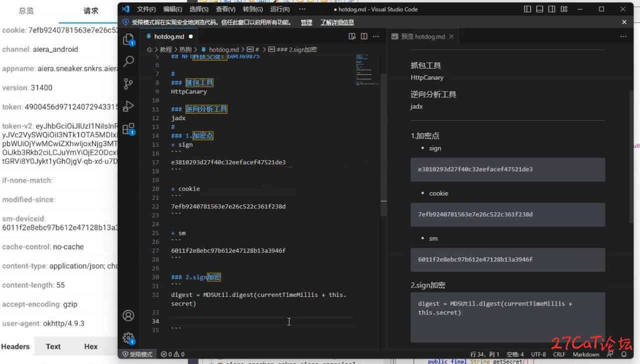The image size is (640, 364).
Task: Split the hotdog.md editor right
Action: tap(364, 37)
